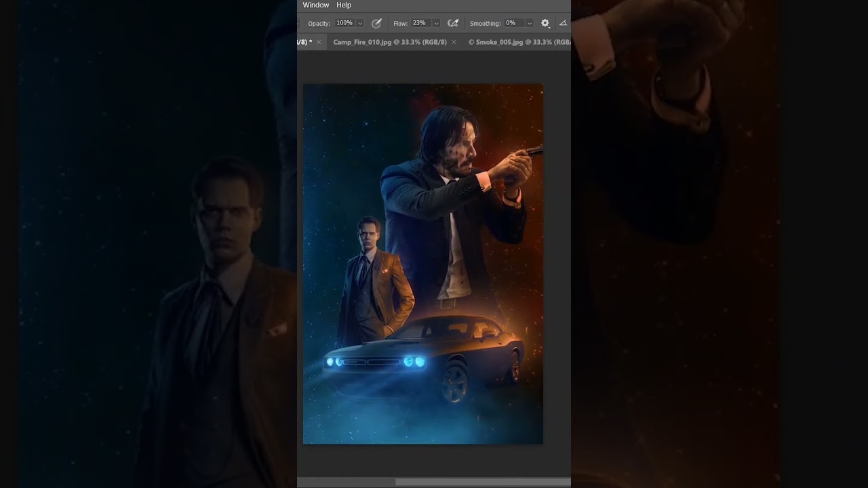Switch to Smoke_005.jpg document tab
The height and width of the screenshot is (488, 868).
[x=519, y=42]
